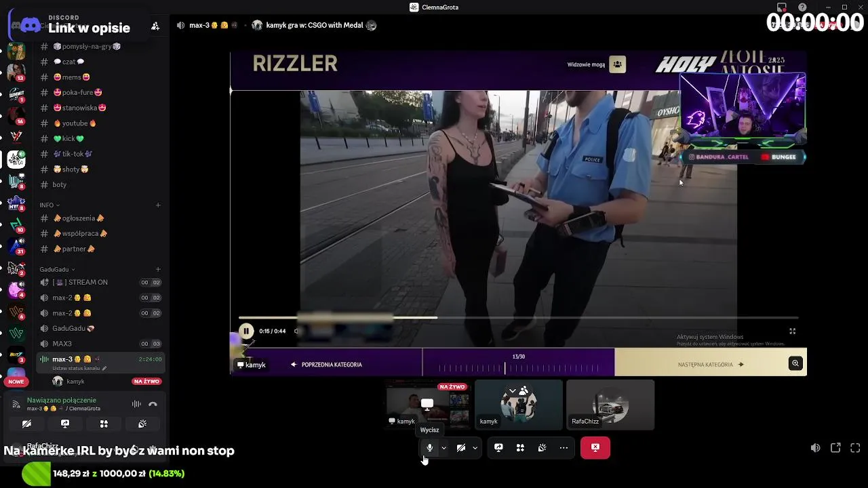
Task: Select kamyk participant avatar tile
Action: click(x=519, y=405)
